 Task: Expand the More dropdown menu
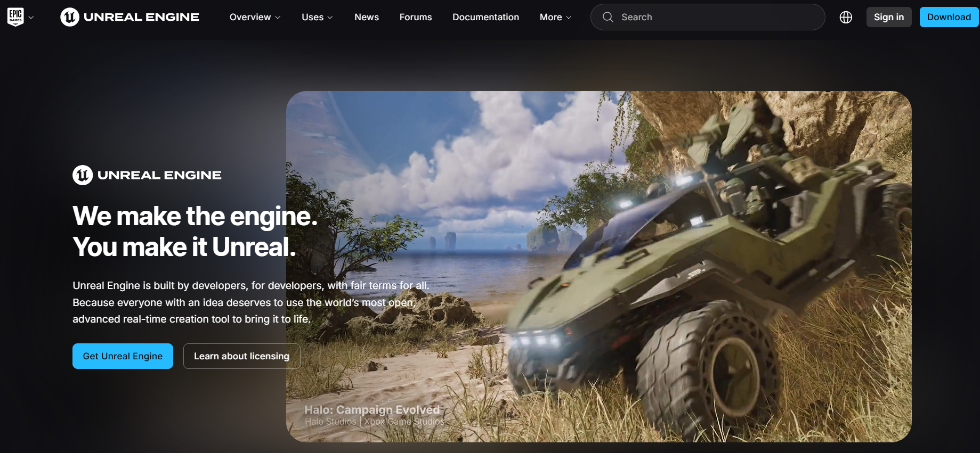tap(555, 17)
